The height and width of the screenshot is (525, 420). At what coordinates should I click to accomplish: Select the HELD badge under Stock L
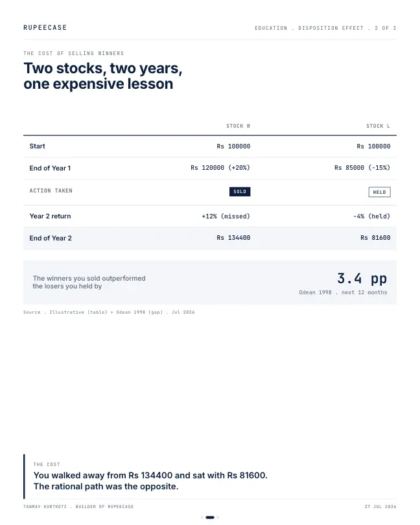point(379,192)
